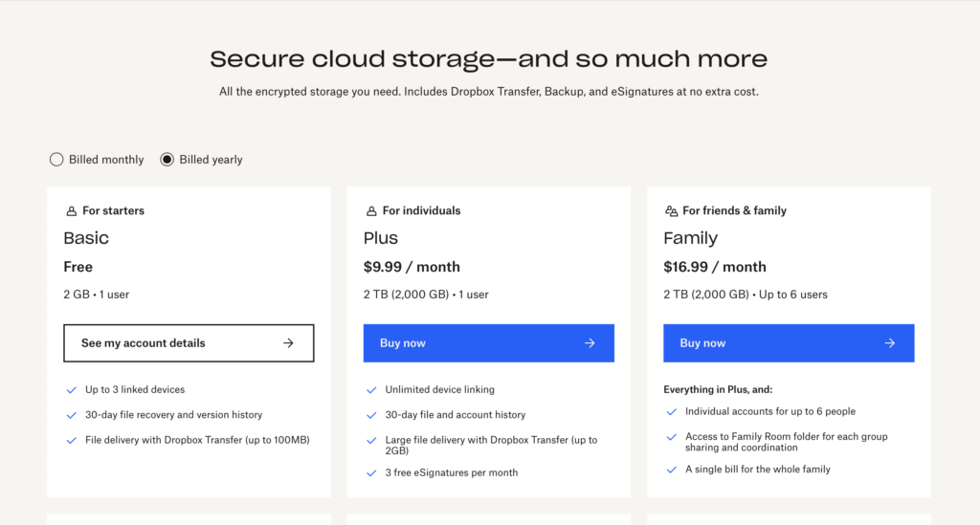Click the Family plan title
Viewport: 980px width, 525px height.
pyautogui.click(x=691, y=238)
